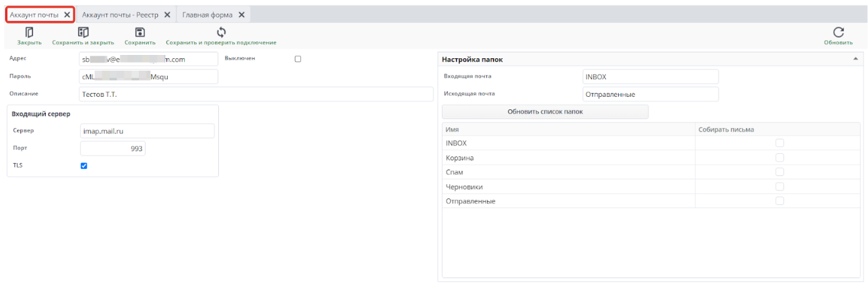Image resolution: width=868 pixels, height=288 pixels.
Task: Toggle the Выключен checkbox
Action: click(x=298, y=59)
